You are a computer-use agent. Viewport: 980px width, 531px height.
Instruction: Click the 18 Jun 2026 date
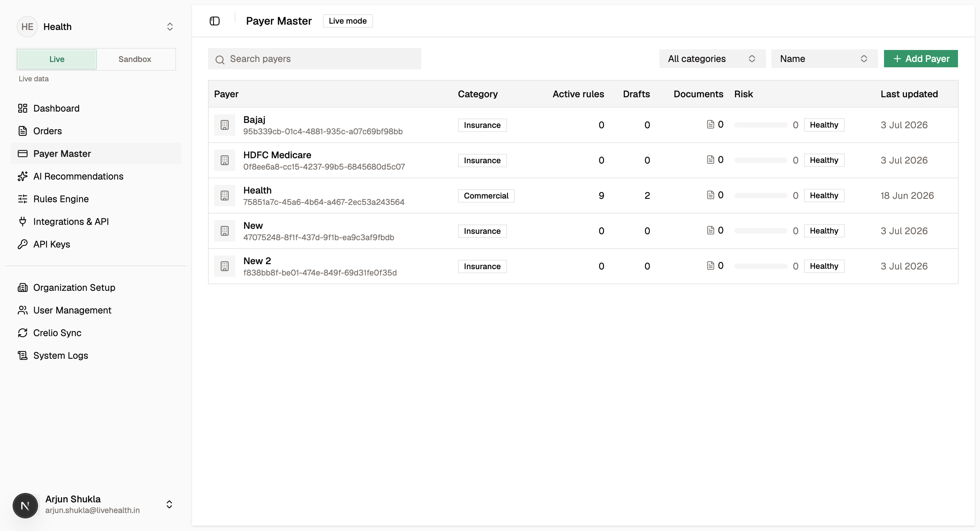907,195
